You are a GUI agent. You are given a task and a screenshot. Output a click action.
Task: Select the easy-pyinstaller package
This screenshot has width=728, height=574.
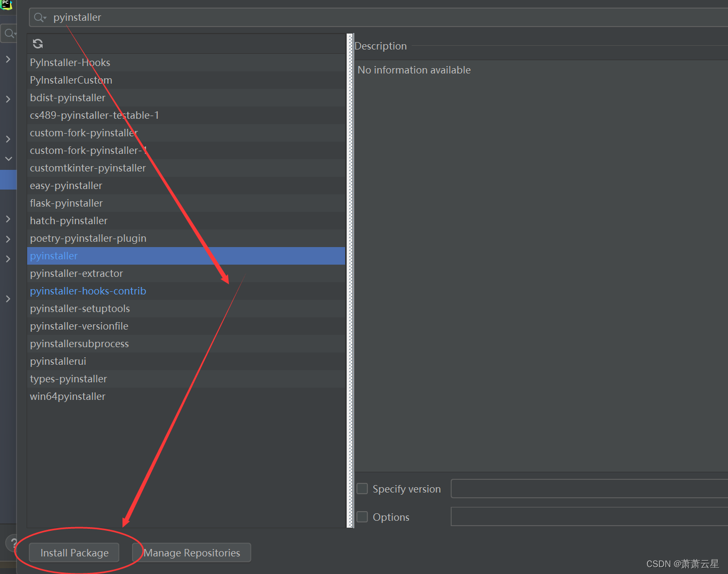tap(186, 185)
